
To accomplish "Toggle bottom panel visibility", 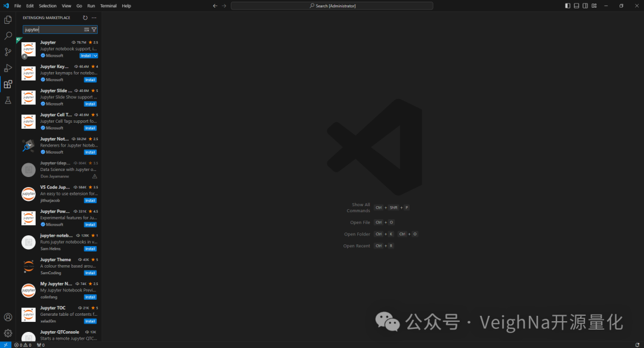I will click(577, 6).
